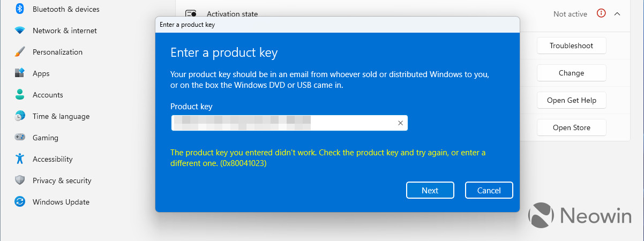The image size is (644, 241).
Task: Click the Accessibility figure icon
Action: (x=20, y=159)
